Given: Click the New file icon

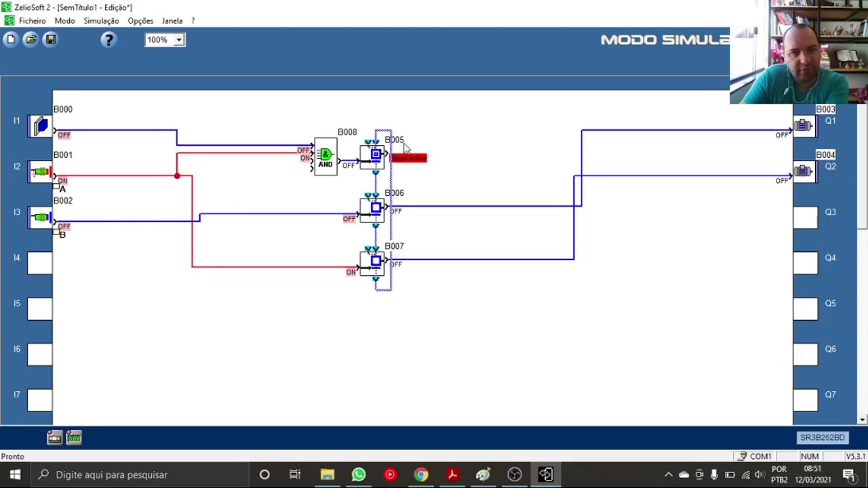Looking at the screenshot, I should (11, 40).
